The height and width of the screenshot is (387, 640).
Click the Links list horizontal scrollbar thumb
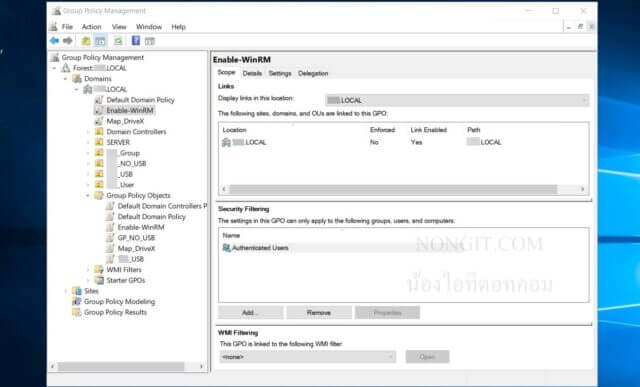[393, 189]
